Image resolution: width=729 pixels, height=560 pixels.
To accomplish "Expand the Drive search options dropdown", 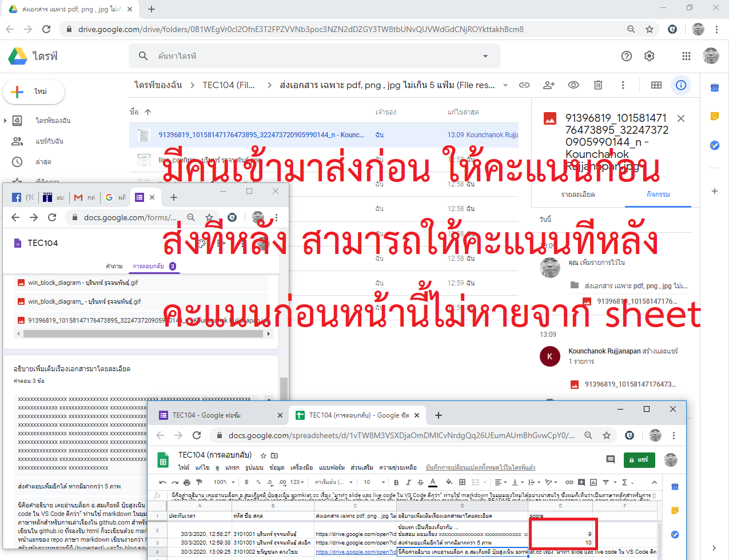I will (485, 56).
